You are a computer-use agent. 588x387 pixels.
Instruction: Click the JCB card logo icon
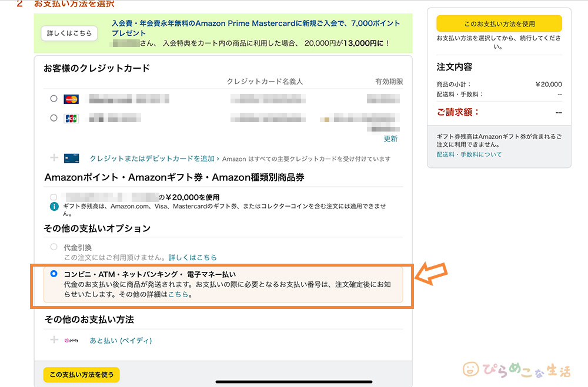[71, 119]
